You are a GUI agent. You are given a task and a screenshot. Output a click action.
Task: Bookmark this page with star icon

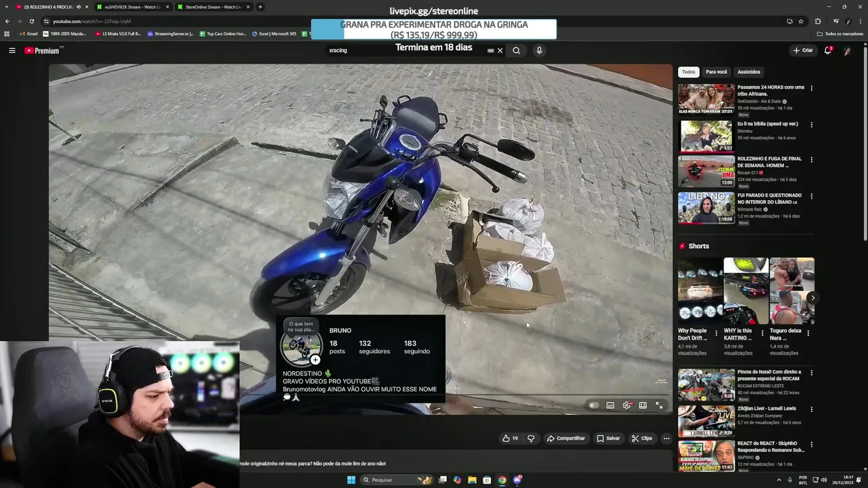[x=801, y=21]
